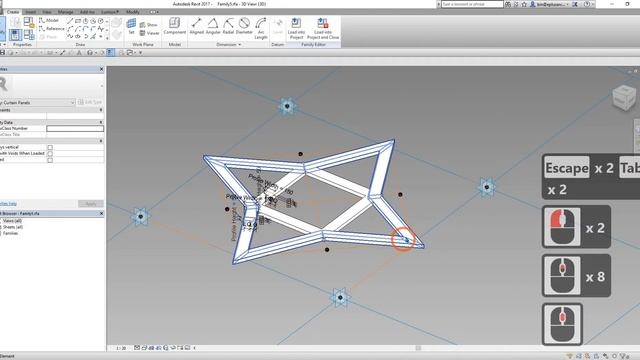Select the Model line tool
Screen dimensions: 640x360
tap(49, 20)
